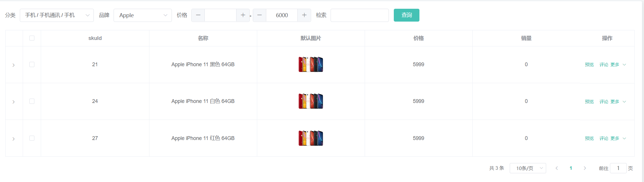Click the sales value 0 in skuId 21 row
644x182 pixels.
(526, 64)
